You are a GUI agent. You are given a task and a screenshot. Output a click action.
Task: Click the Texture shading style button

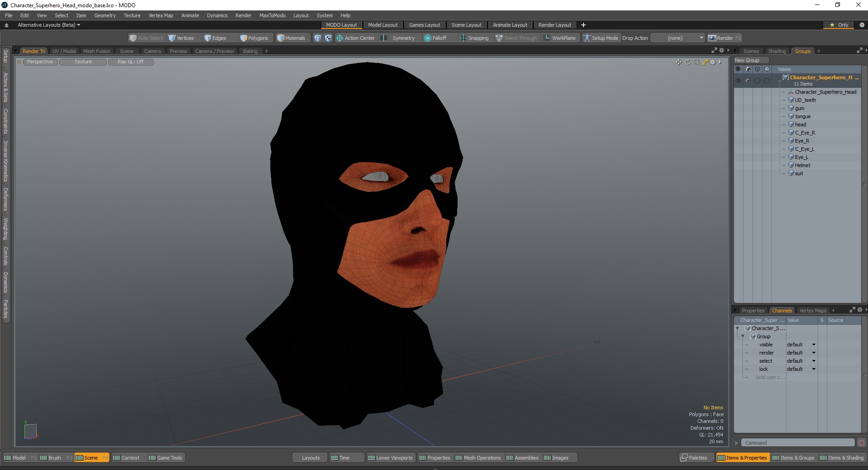(x=83, y=62)
